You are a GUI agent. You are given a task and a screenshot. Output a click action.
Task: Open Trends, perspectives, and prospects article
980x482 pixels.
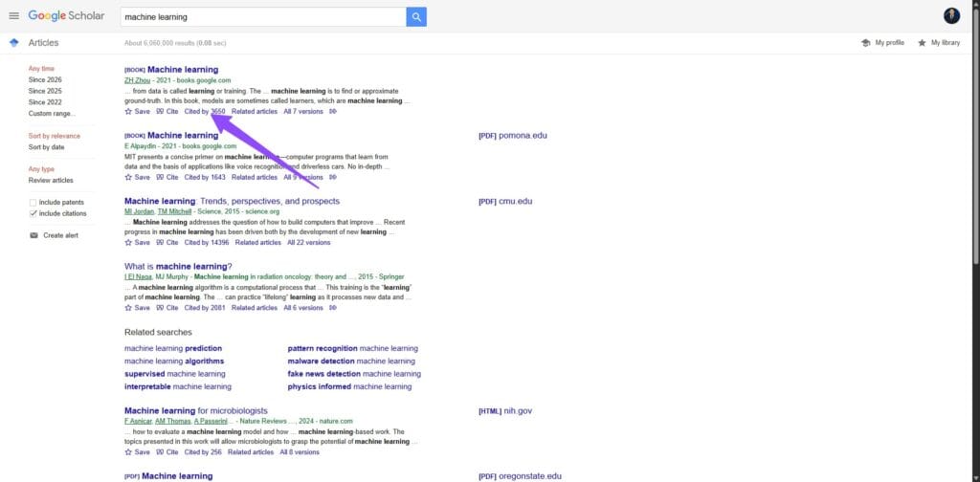(232, 201)
